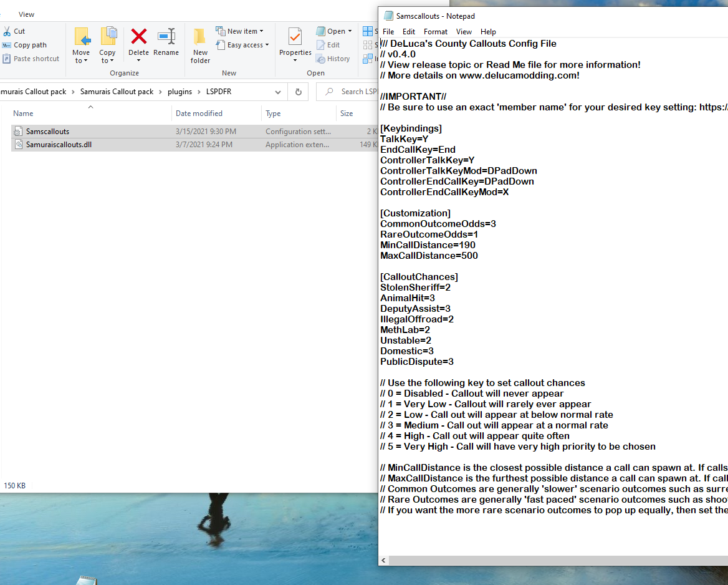
Task: Click LSPDFR in the breadcrumb path
Action: pyautogui.click(x=219, y=92)
